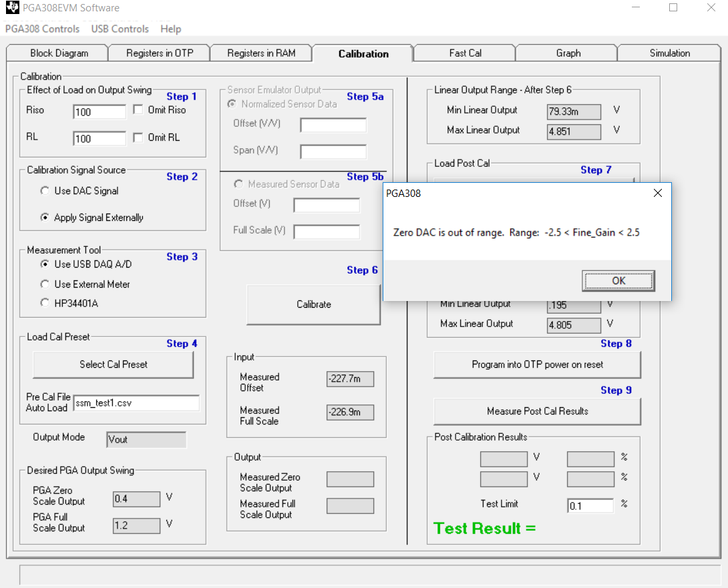Click the Offset (V) input field
The image size is (728, 588).
tap(327, 205)
